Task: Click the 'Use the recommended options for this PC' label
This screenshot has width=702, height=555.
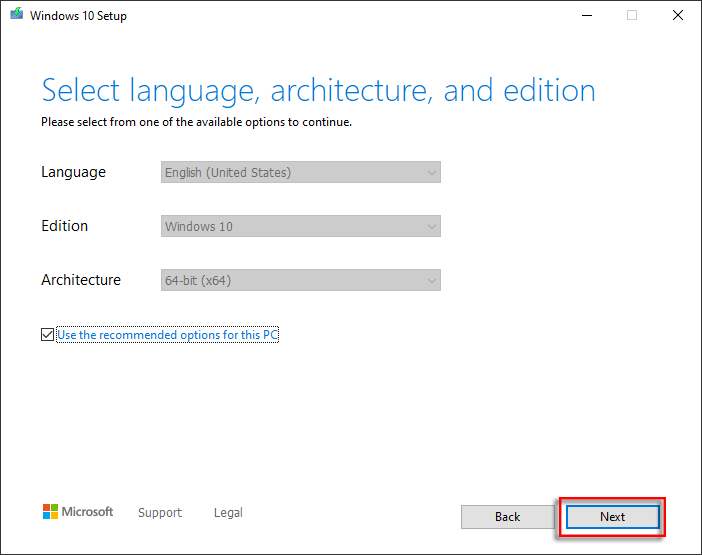Action: tap(168, 335)
